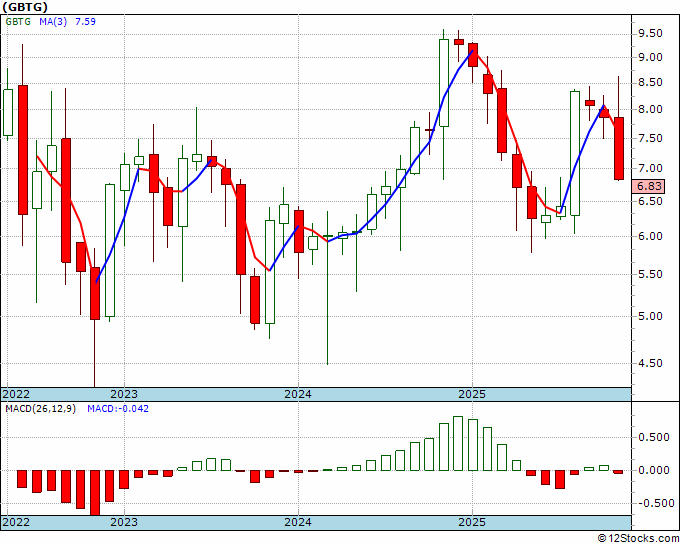The image size is (680, 546).
Task: Click the 0.500 MACD axis label
Action: pyautogui.click(x=654, y=438)
